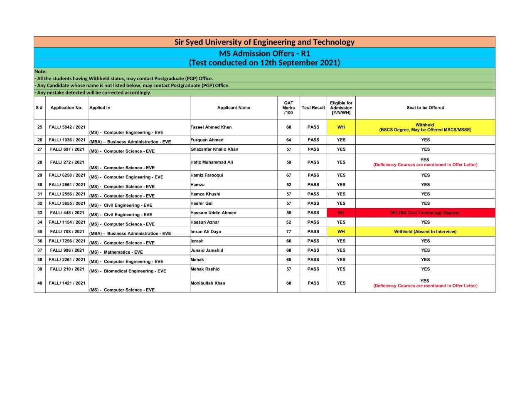Click GAT marks '64' for Furquan Ahmed
The image size is (532, 411).
[288, 140]
